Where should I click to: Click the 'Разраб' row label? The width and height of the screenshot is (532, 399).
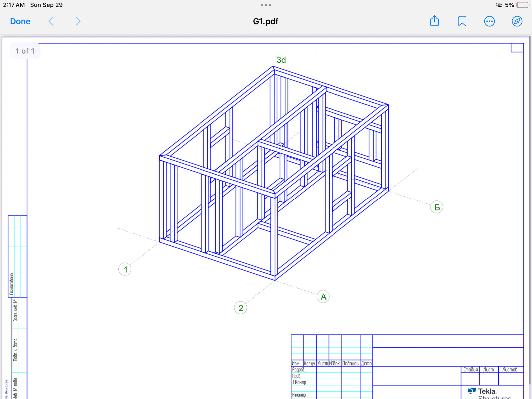[x=298, y=370]
